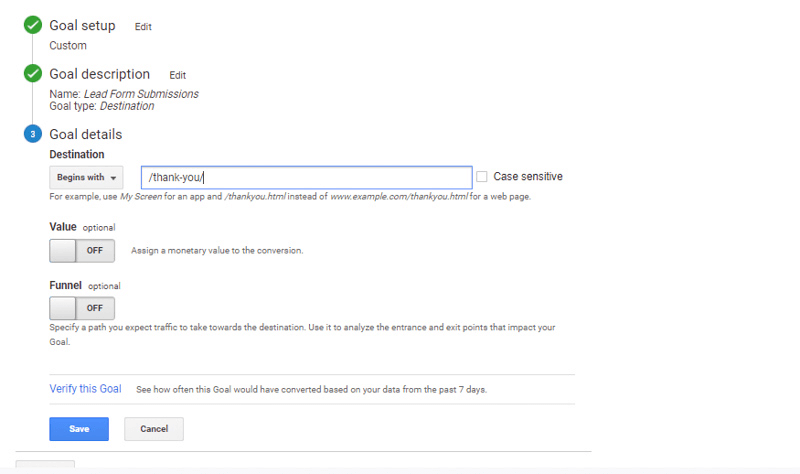Click the italic Destination goal type text

coord(127,106)
